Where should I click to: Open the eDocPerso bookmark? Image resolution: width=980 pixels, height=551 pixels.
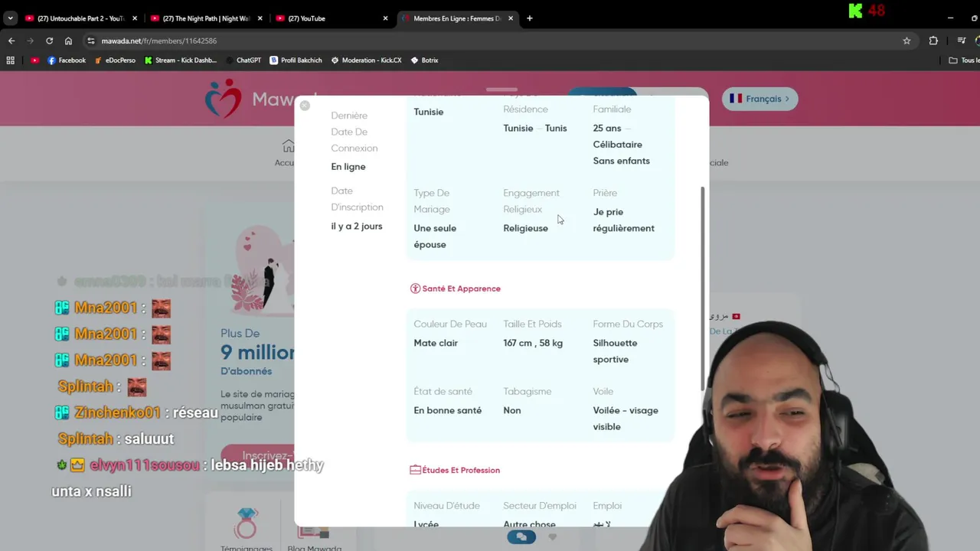coord(115,60)
